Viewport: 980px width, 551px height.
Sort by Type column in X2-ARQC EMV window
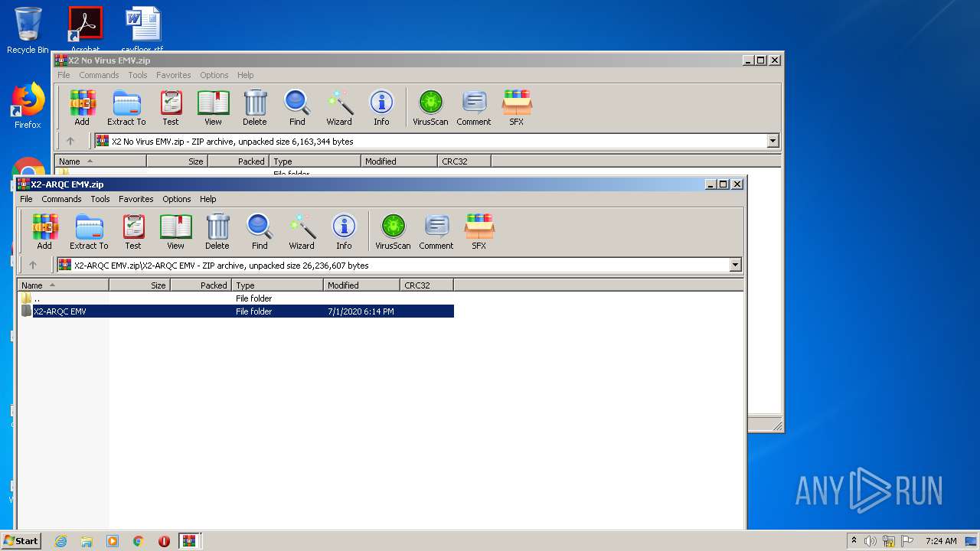click(277, 285)
